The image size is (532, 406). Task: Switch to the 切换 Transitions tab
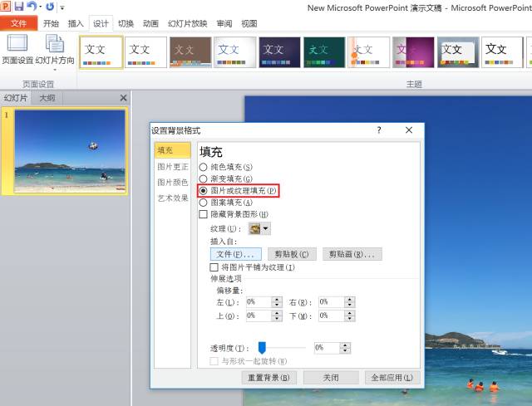coord(126,23)
